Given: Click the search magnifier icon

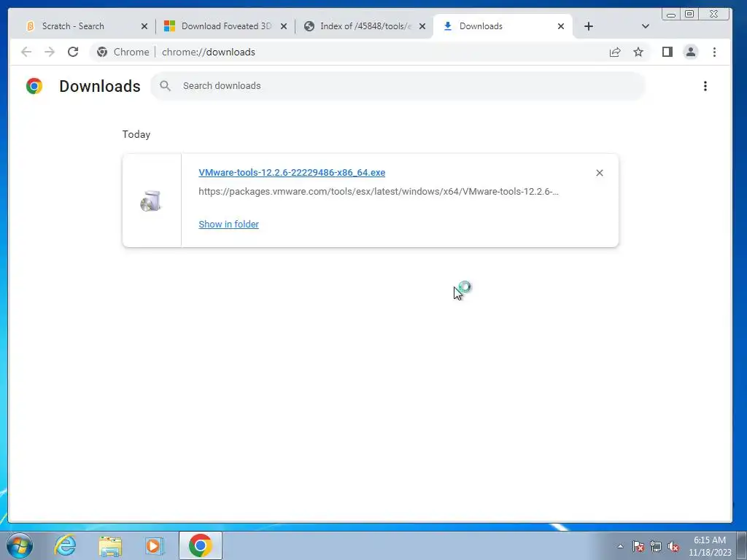Looking at the screenshot, I should pyautogui.click(x=166, y=86).
